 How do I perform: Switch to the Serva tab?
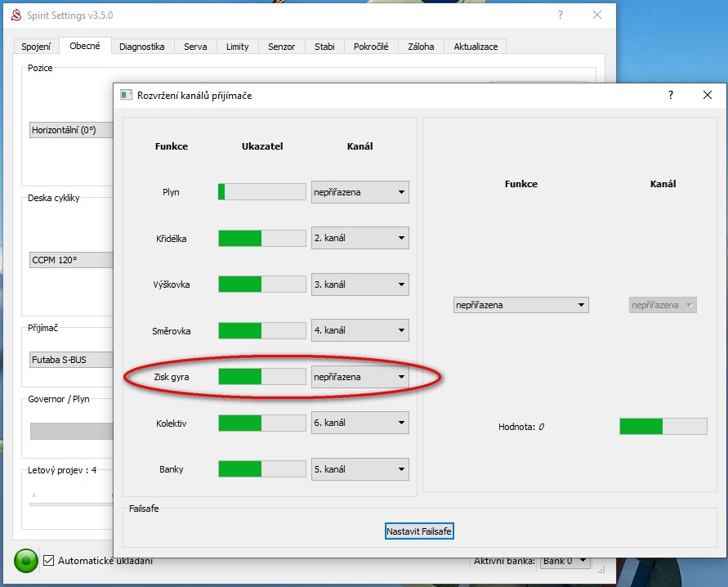[195, 47]
